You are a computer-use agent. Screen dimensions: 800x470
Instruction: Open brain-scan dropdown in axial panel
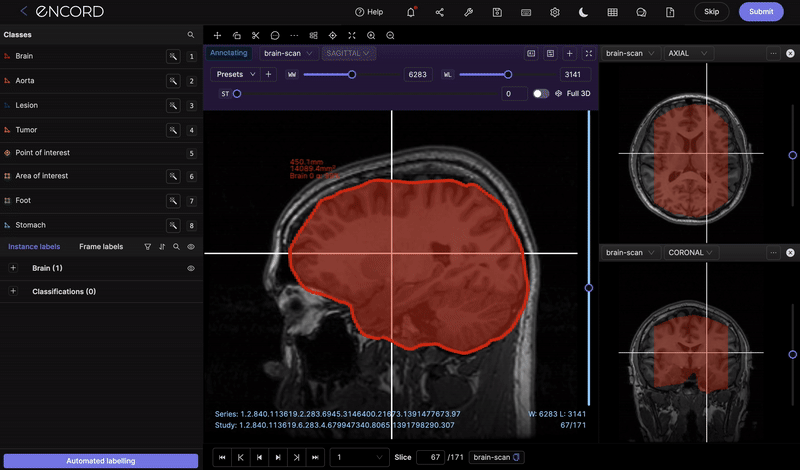tap(630, 54)
